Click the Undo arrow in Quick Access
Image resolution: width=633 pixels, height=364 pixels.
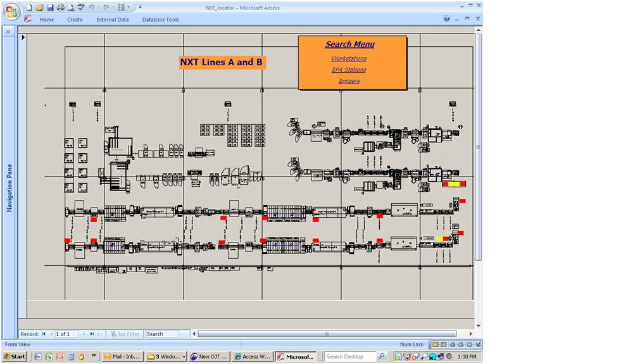pos(92,7)
